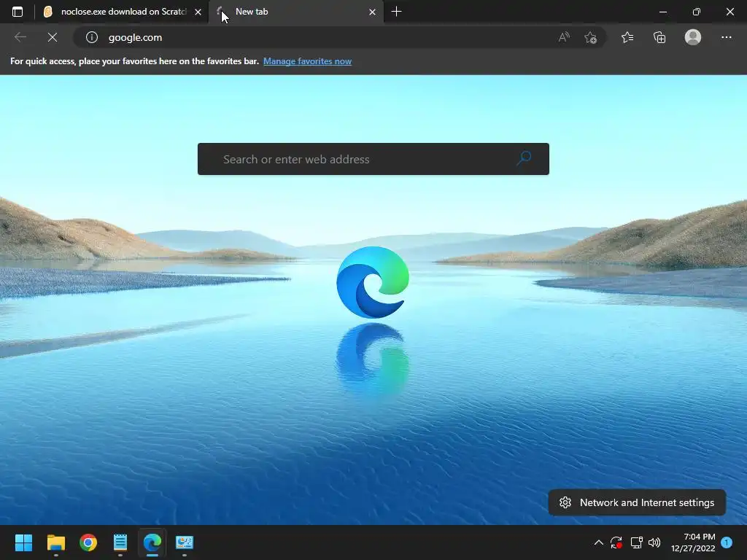747x560 pixels.
Task: Open Settings and more menu
Action: [x=726, y=37]
